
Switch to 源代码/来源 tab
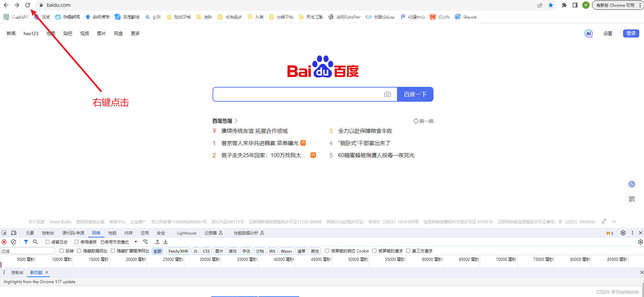[73, 233]
